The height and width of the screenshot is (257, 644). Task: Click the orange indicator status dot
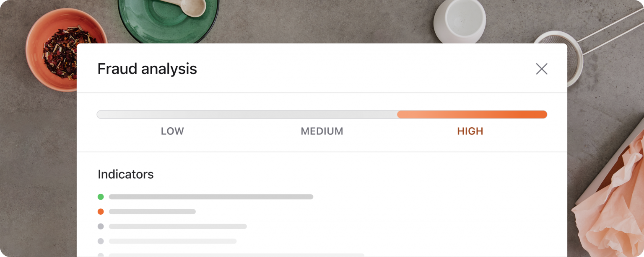tap(101, 211)
